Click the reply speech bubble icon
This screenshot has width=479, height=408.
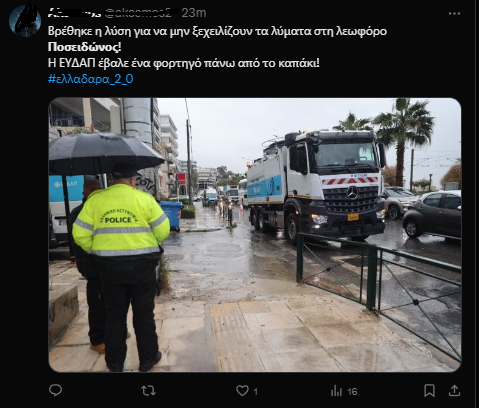(55, 390)
